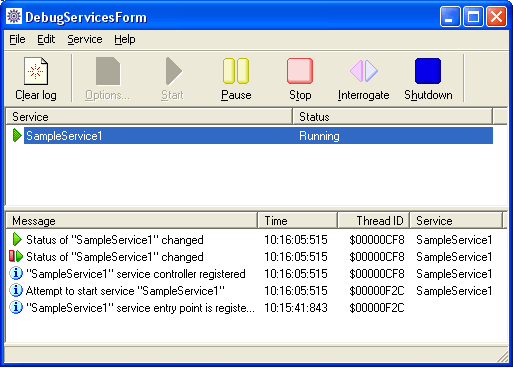
Task: Pause the service with yellow bars icon
Action: [x=236, y=71]
